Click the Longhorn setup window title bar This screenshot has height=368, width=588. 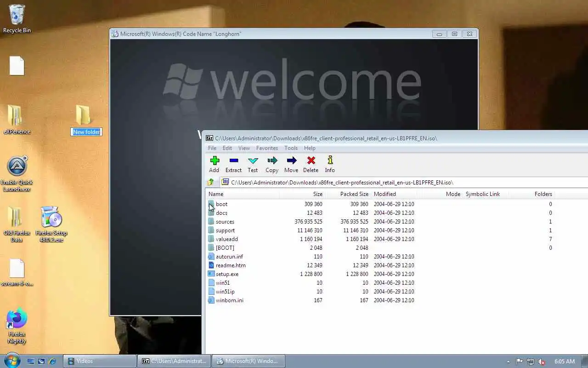271,34
